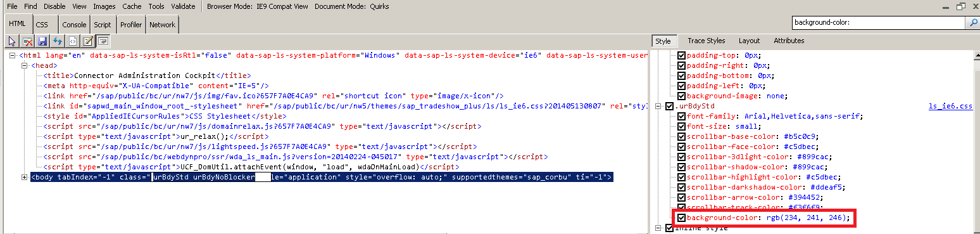Open the Validate menu

click(183, 6)
